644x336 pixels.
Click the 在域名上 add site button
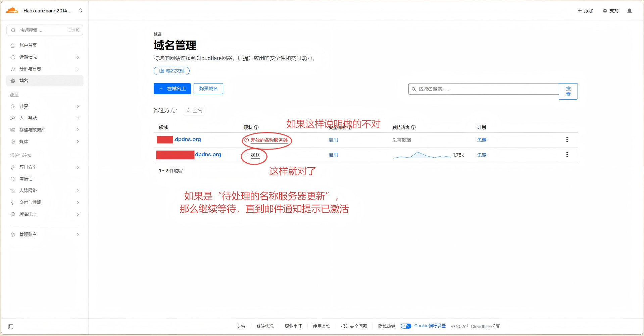pyautogui.click(x=172, y=89)
